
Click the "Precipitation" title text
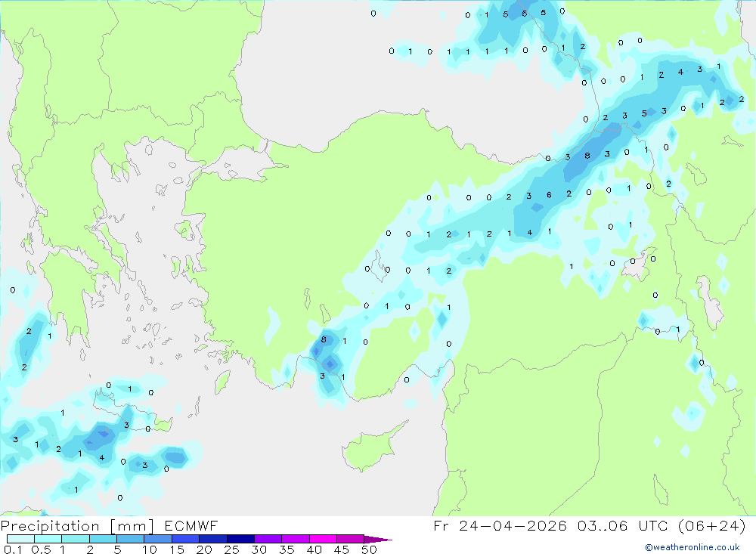point(50,525)
